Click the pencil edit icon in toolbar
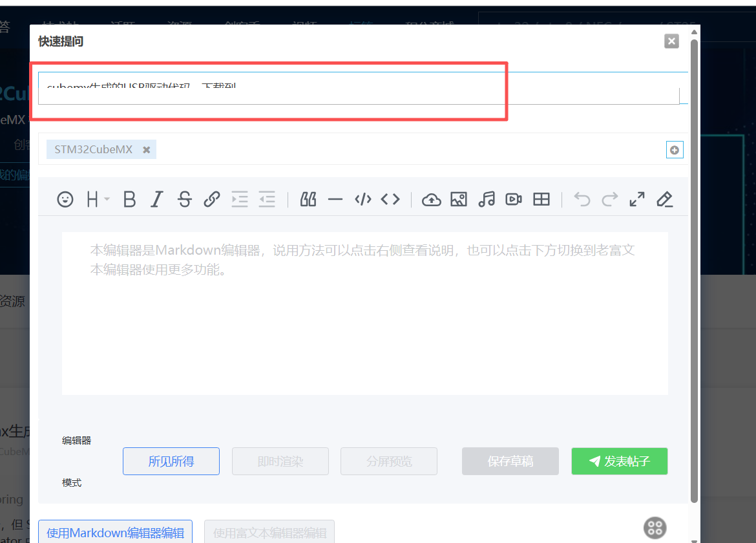 click(x=664, y=199)
